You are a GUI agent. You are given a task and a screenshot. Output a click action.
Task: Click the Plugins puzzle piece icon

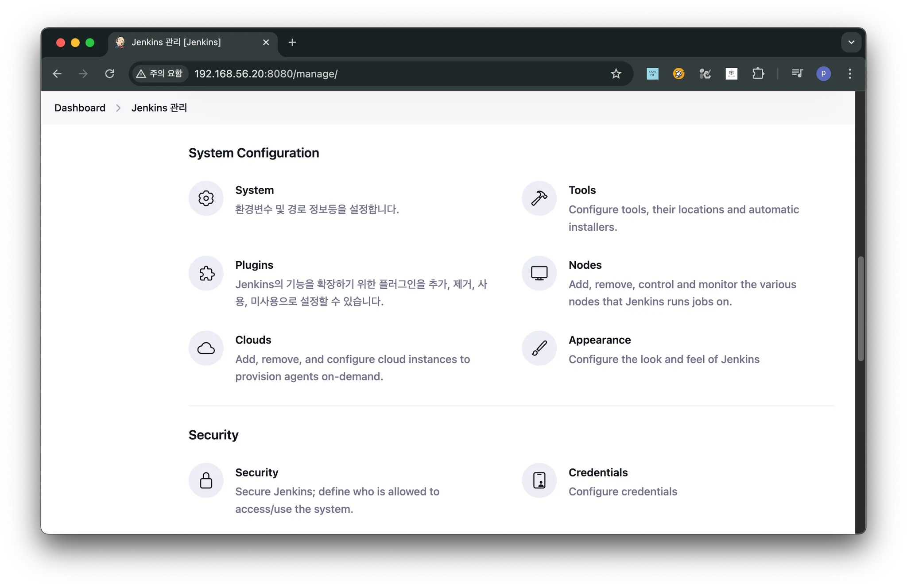206,273
